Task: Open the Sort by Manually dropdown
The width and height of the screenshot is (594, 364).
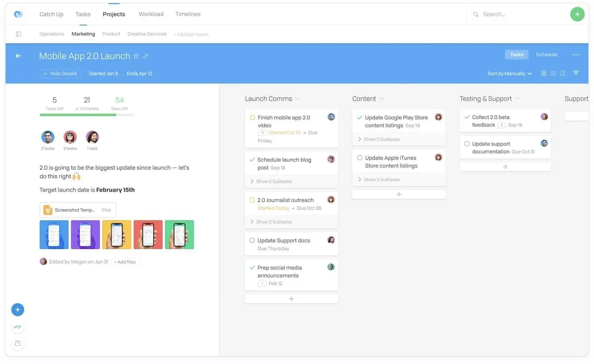Action: click(509, 74)
